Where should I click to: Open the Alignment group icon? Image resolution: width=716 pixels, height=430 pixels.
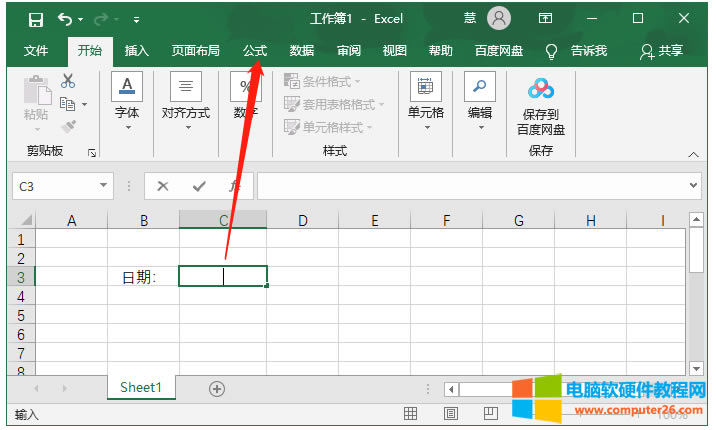[186, 87]
